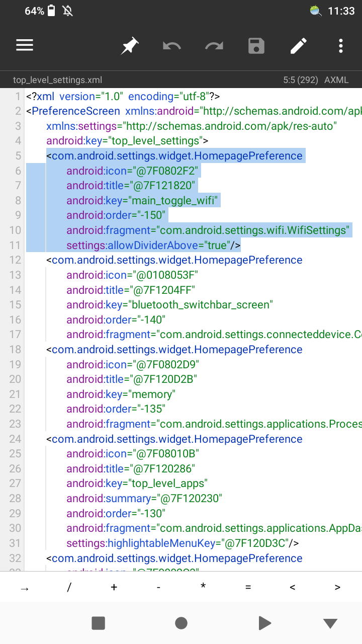
Task: Undo the last edit
Action: pos(172,46)
